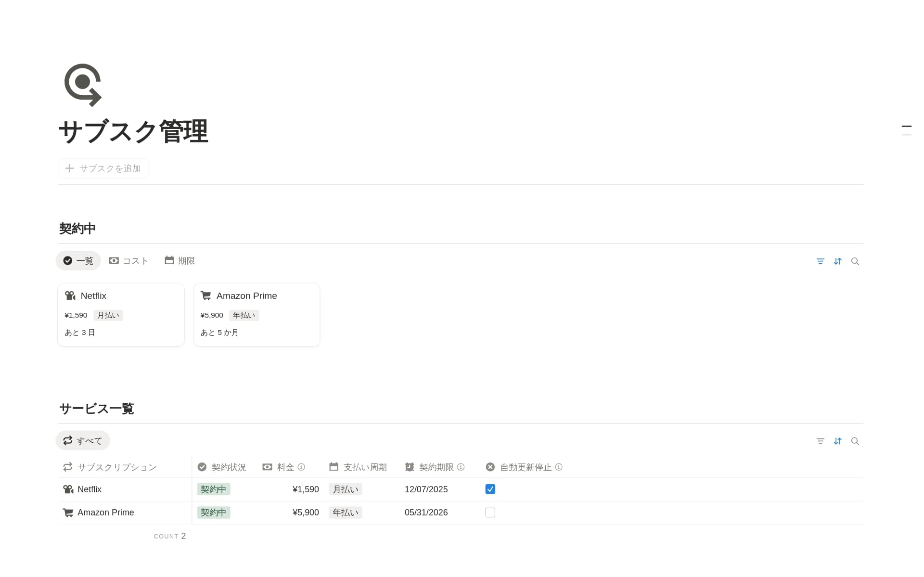Open the 年払い payment cycle dropdown for Amazon Prime

click(x=345, y=513)
